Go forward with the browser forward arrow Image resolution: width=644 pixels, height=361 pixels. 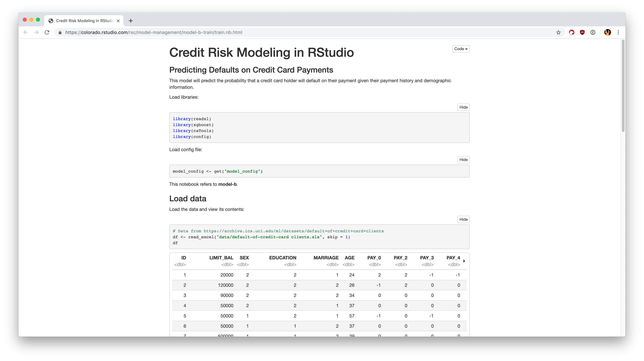pyautogui.click(x=36, y=32)
